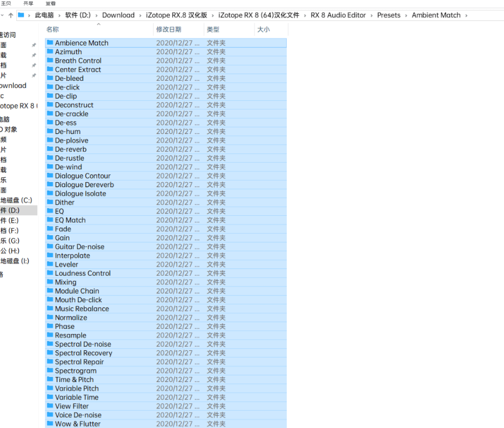Click the folder icon beside Dialogue Isolate
This screenshot has height=428, width=504.
[x=50, y=193]
